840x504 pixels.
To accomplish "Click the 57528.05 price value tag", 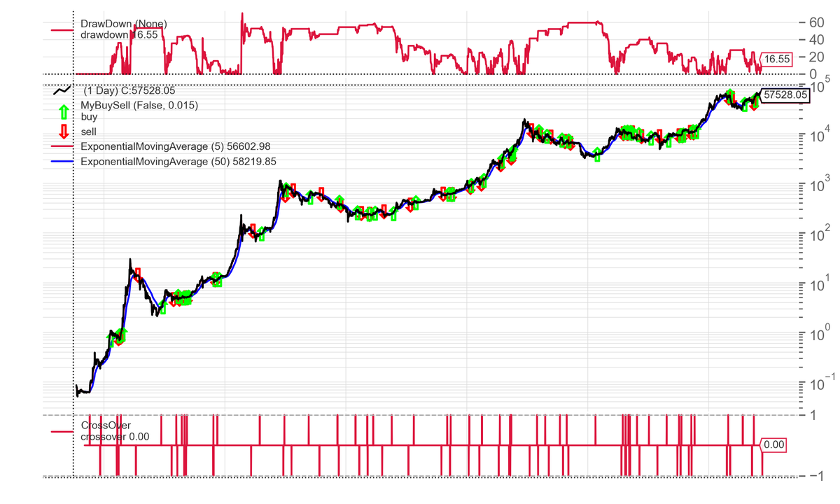I will 785,94.
